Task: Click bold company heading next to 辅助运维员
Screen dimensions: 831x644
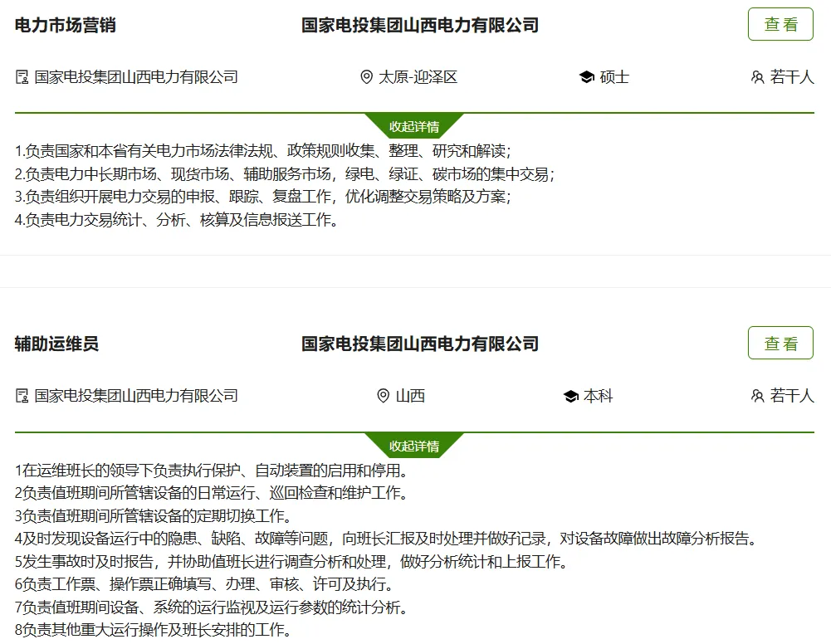Action: coord(420,344)
